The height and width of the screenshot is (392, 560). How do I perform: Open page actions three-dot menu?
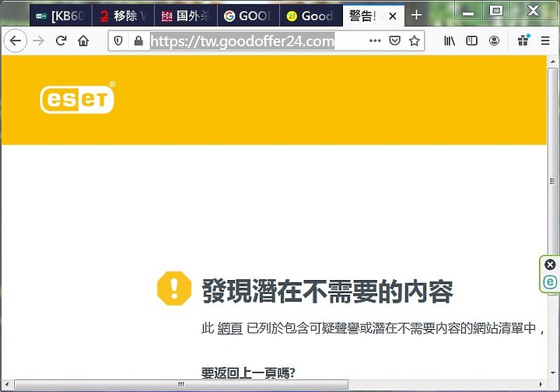pyautogui.click(x=375, y=40)
